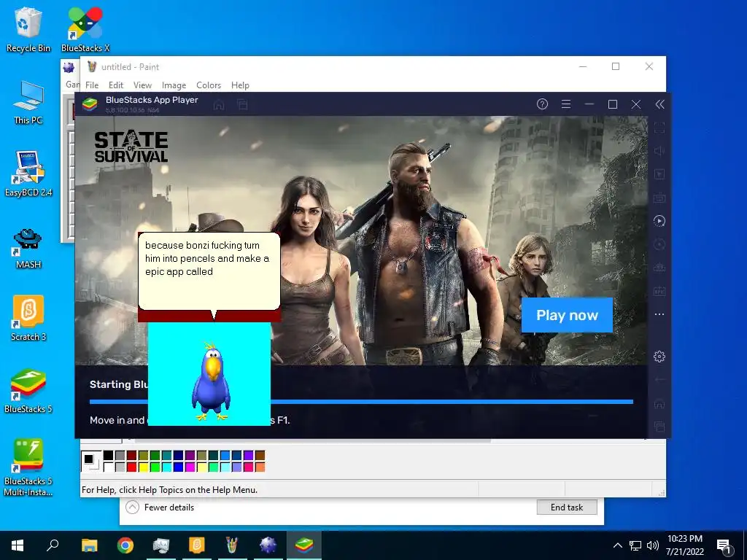Viewport: 747px width, 560px height.
Task: Collapse Task Manager with Fewer details
Action: [x=160, y=507]
